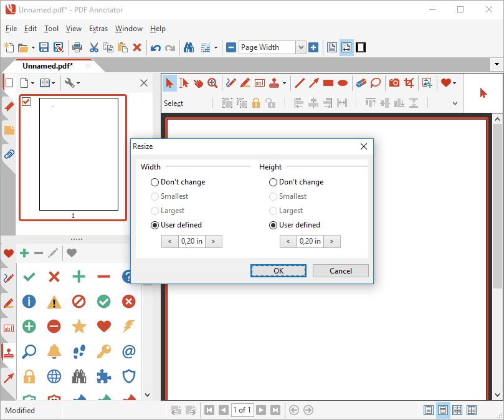Screen dimensions: 504x420
Task: Switch to continuous page layout
Action: coord(442,410)
